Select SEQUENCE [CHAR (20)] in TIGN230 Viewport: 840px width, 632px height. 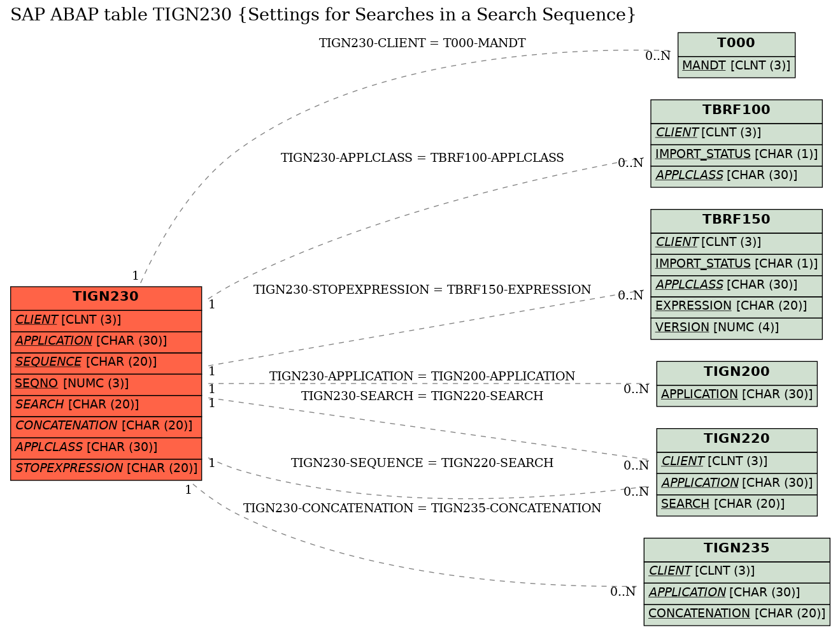(x=106, y=363)
